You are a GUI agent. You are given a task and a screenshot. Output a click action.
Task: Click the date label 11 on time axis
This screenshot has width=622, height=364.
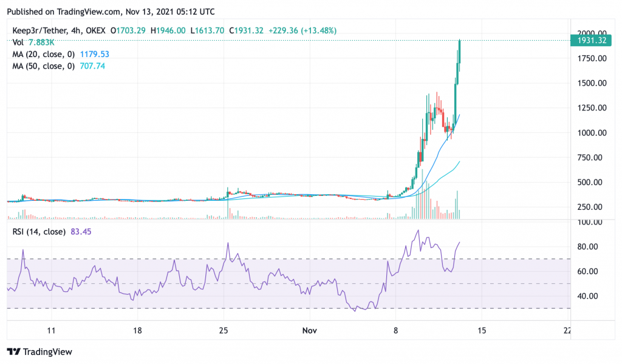[51, 331]
